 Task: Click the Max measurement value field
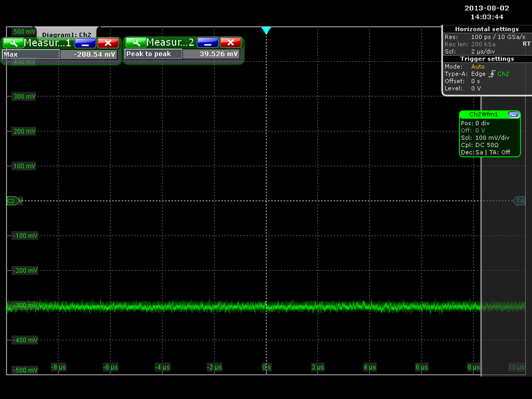[x=88, y=55]
